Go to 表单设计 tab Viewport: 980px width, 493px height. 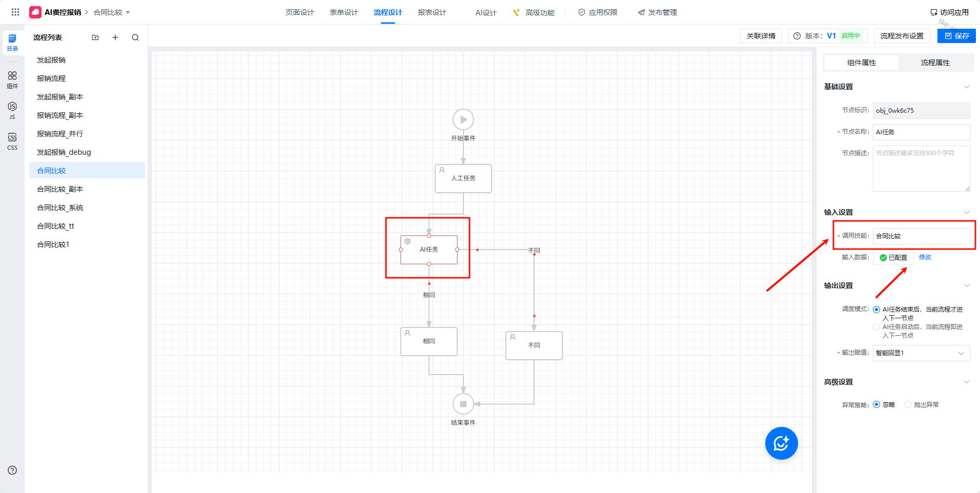(x=343, y=12)
